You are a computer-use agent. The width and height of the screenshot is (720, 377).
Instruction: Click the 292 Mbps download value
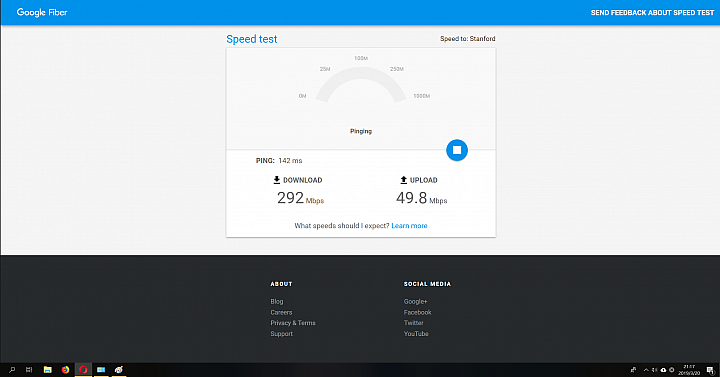[x=300, y=198]
